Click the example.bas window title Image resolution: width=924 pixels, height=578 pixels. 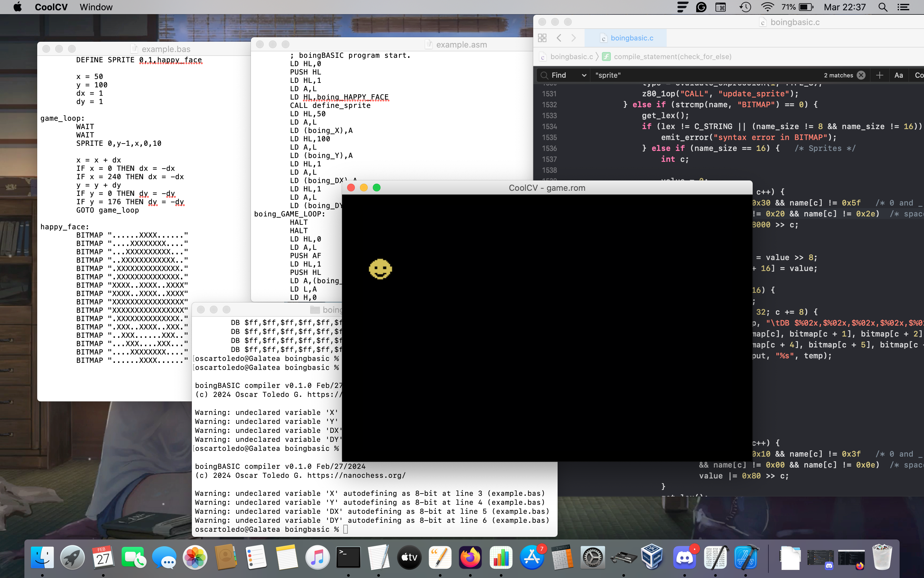coord(166,49)
